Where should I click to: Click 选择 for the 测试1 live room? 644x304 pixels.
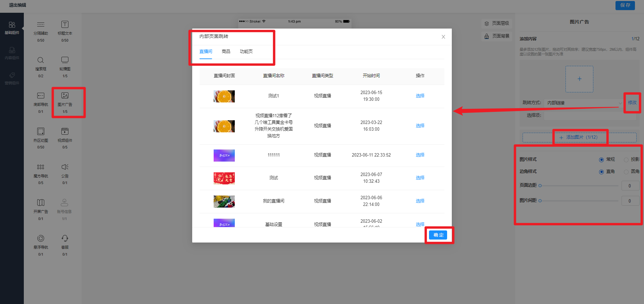420,96
